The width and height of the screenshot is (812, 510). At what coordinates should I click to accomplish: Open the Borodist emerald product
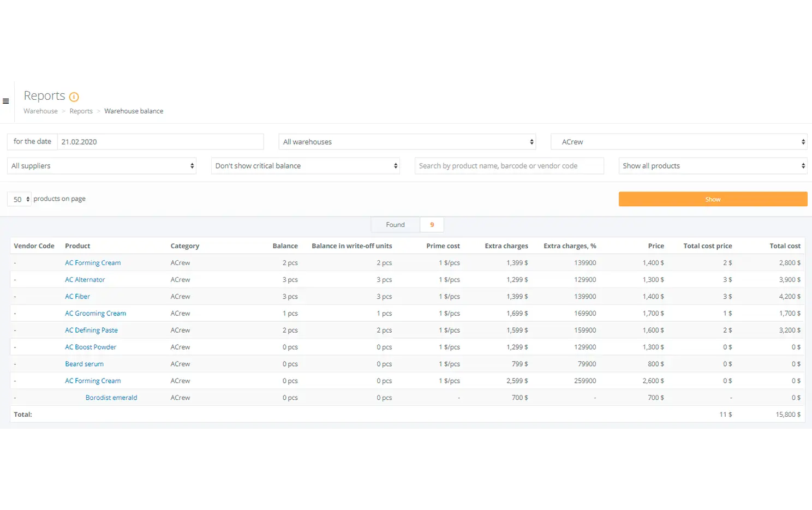click(x=111, y=398)
